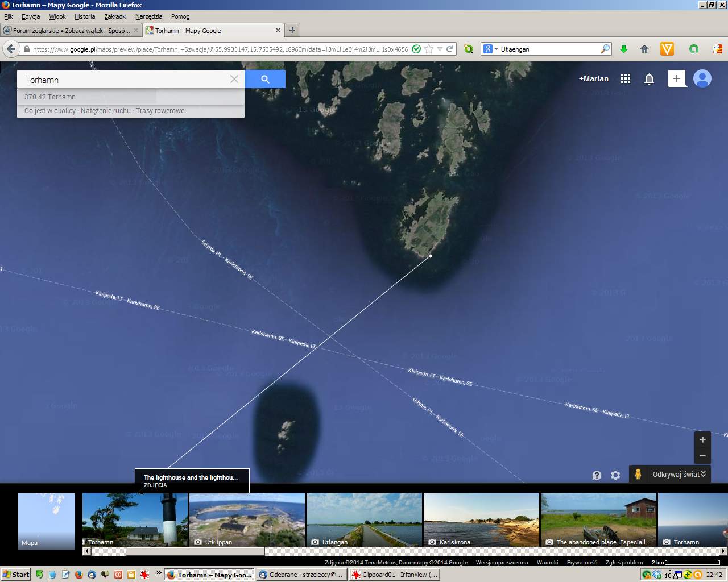
Task: Click the photo strip left scroll arrow
Action: point(86,551)
